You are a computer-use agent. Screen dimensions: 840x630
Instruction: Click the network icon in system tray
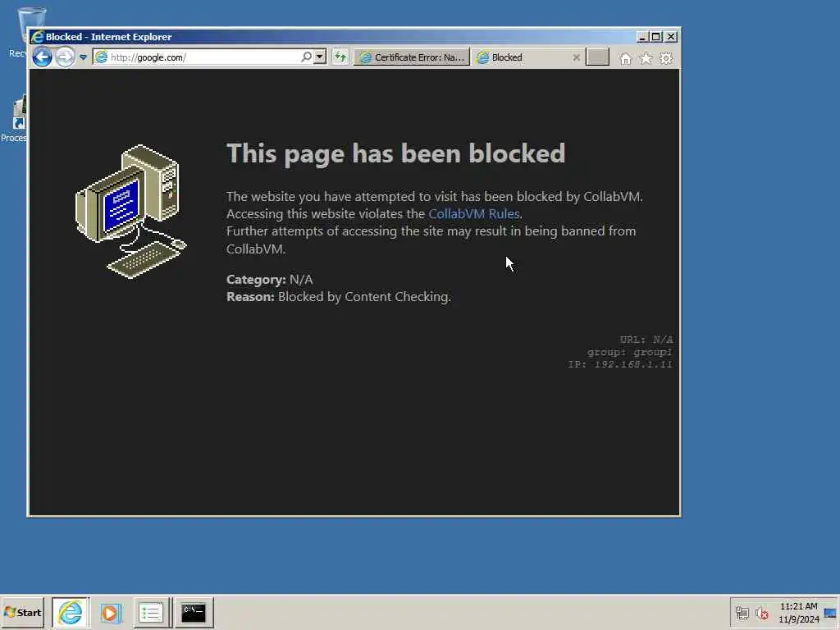pos(742,613)
